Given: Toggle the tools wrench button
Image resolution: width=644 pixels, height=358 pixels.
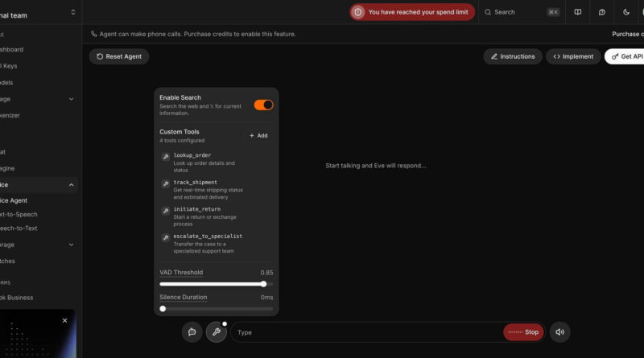Looking at the screenshot, I should click(x=217, y=332).
